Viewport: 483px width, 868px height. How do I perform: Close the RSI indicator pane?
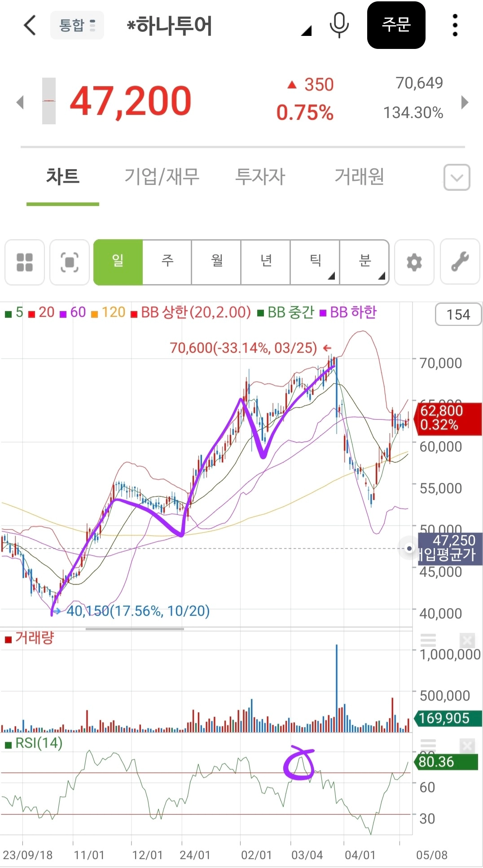tap(467, 745)
